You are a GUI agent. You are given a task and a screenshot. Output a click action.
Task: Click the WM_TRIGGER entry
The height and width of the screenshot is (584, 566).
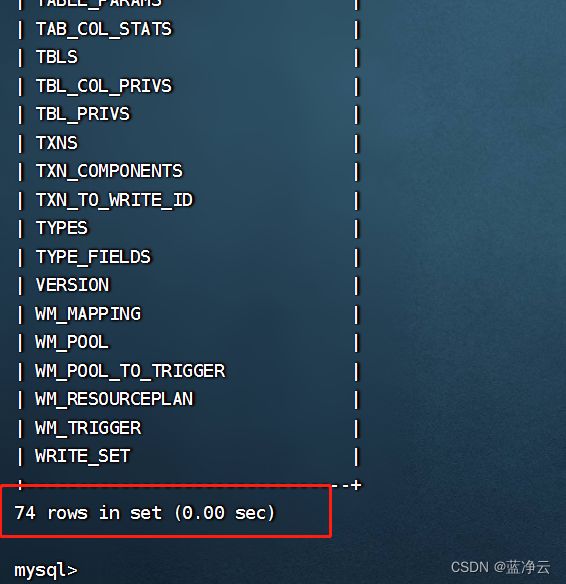click(x=88, y=428)
